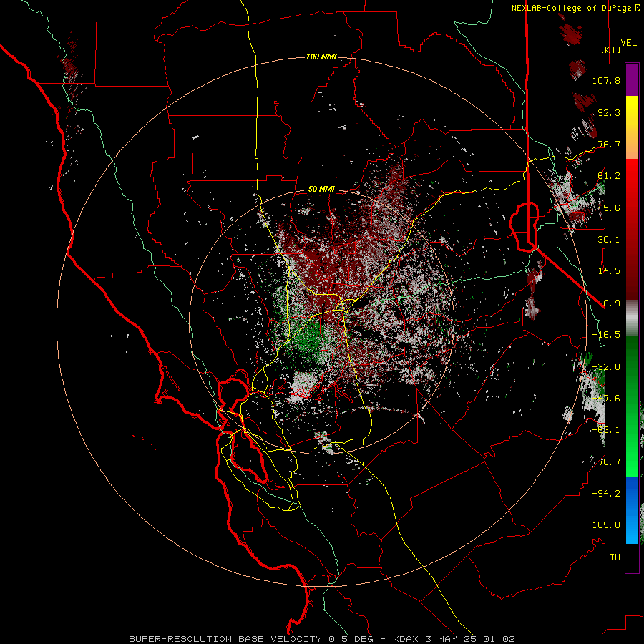The height and width of the screenshot is (644, 644).
Task: Click the 61.2 legend value
Action: click(609, 176)
